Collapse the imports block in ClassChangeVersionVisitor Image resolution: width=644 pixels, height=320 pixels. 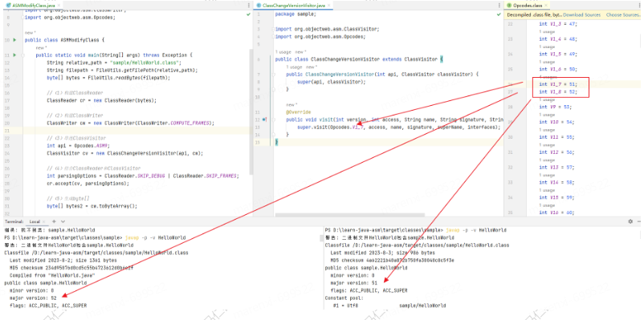pyautogui.click(x=273, y=29)
